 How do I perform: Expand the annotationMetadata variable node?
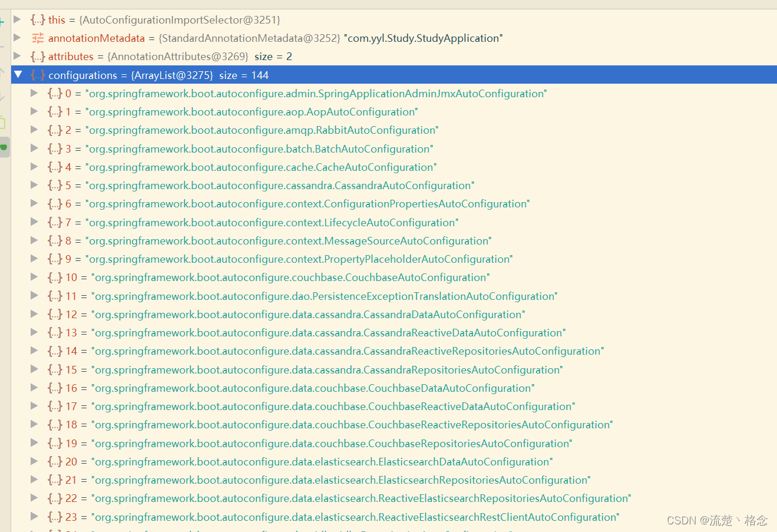coord(17,38)
